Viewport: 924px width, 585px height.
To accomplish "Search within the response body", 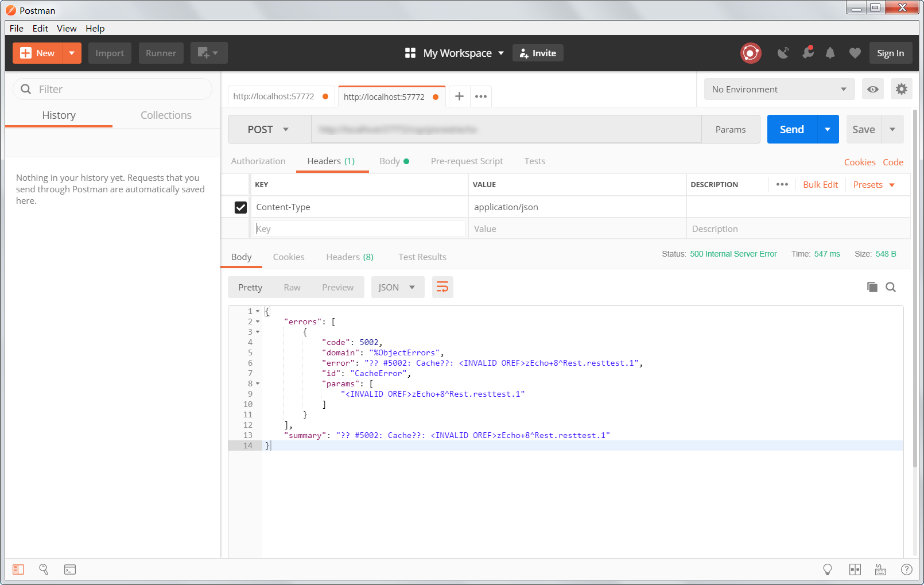I will click(891, 287).
